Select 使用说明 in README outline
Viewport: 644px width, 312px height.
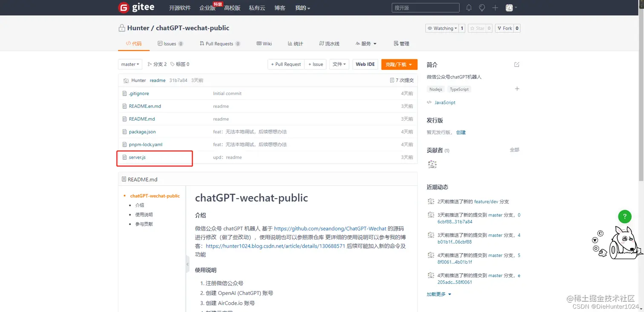point(144,214)
